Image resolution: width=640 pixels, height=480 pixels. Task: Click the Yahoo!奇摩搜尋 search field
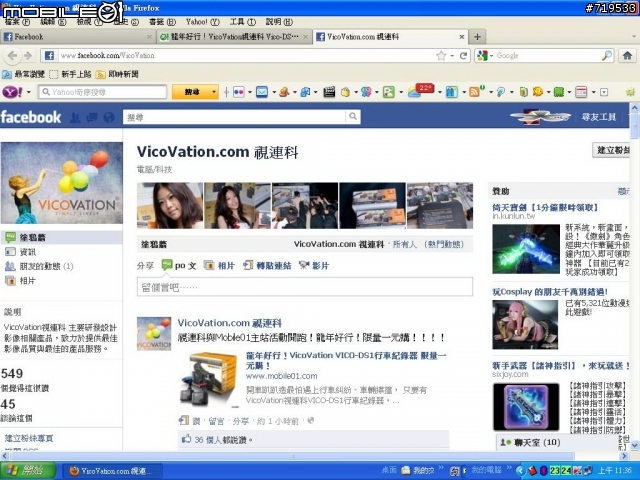(103, 92)
